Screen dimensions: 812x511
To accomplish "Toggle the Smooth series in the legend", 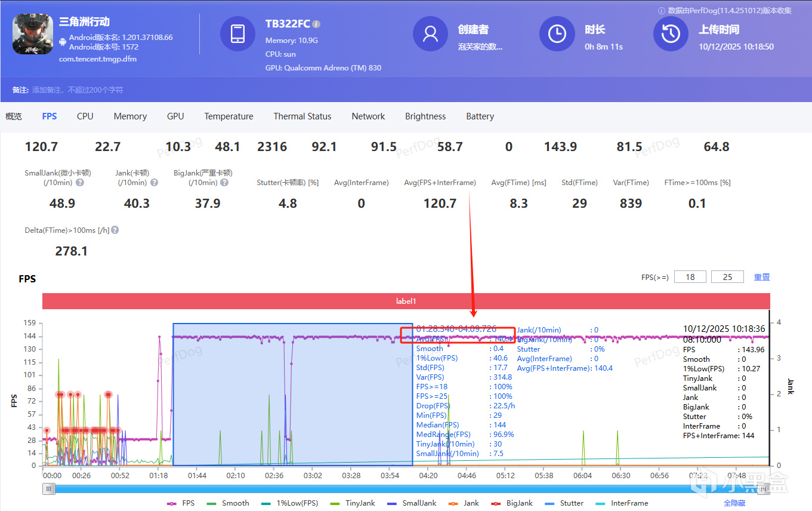I will 227,503.
